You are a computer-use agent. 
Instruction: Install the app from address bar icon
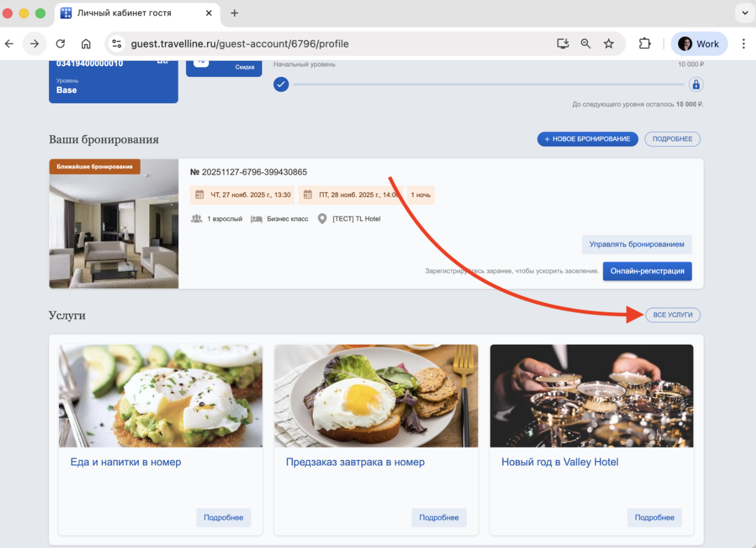(x=563, y=43)
